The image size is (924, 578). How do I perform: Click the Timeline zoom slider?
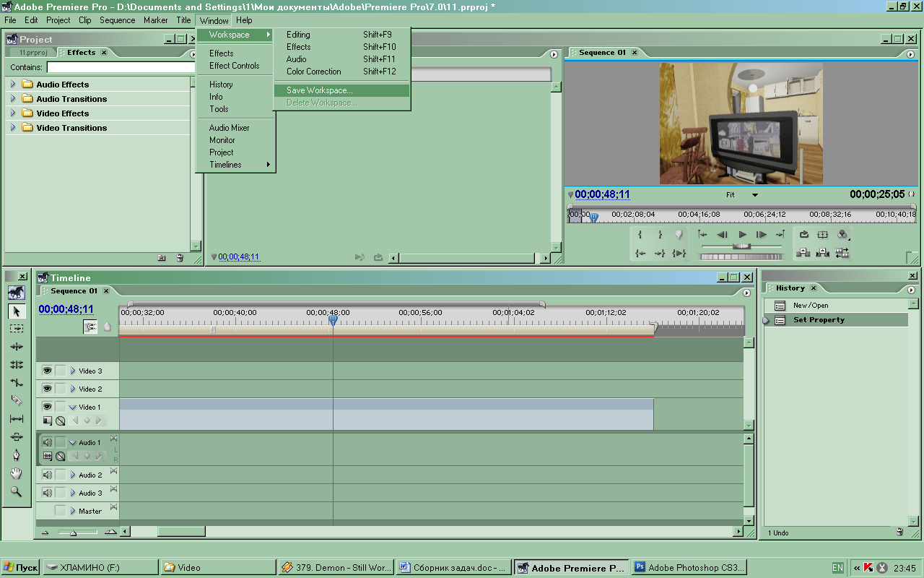(74, 532)
